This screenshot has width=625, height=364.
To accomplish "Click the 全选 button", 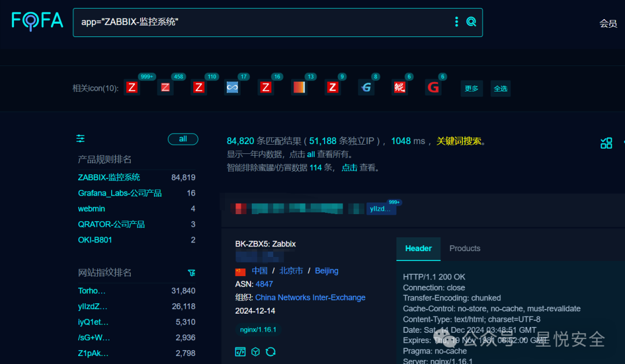I will (x=501, y=89).
